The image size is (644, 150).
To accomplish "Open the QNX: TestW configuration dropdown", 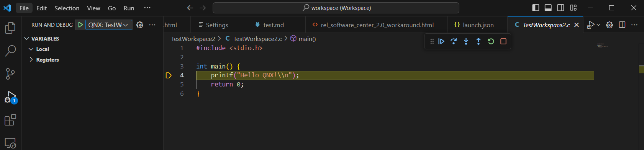I will 108,25.
